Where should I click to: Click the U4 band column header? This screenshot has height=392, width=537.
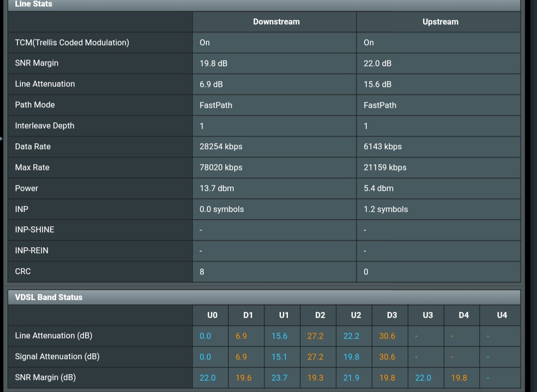coord(502,315)
